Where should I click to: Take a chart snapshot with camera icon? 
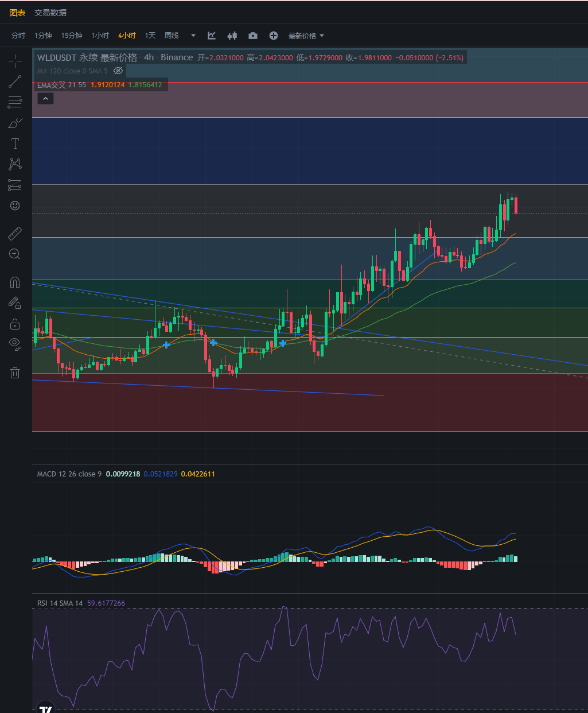pyautogui.click(x=253, y=36)
